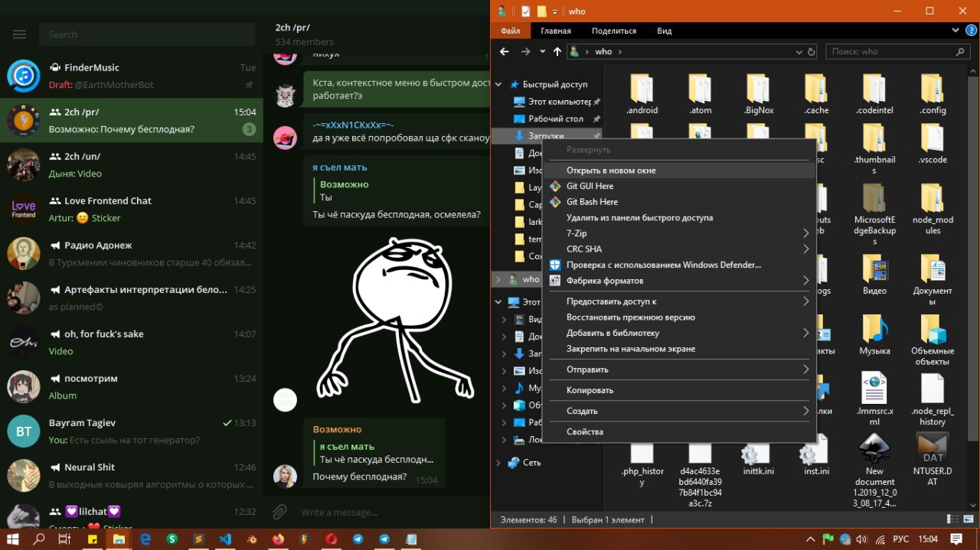Launch Firefox from the taskbar
This screenshot has width=980, height=550.
pyautogui.click(x=276, y=539)
